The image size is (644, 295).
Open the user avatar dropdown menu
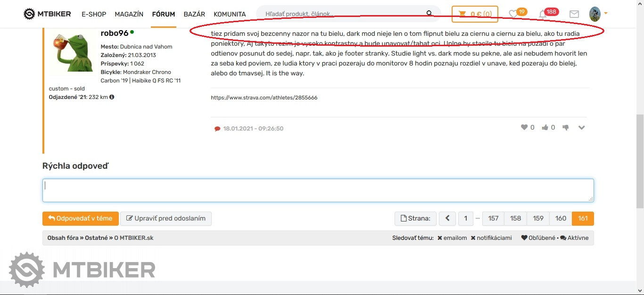point(598,14)
